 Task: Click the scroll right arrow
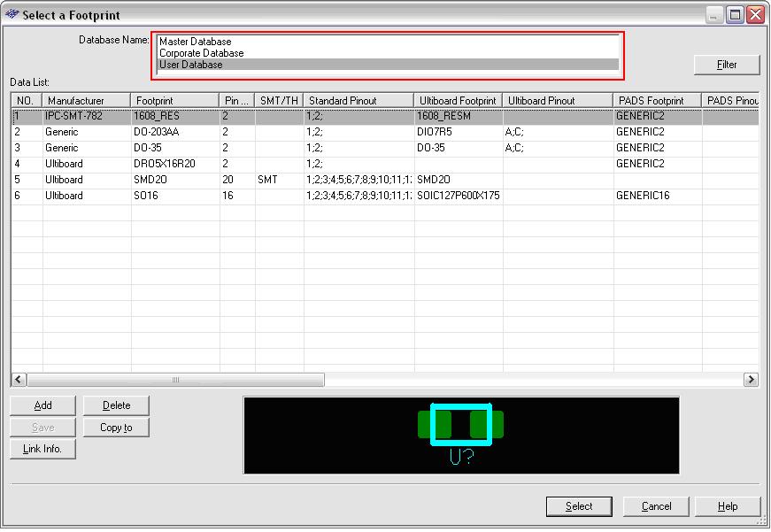751,380
